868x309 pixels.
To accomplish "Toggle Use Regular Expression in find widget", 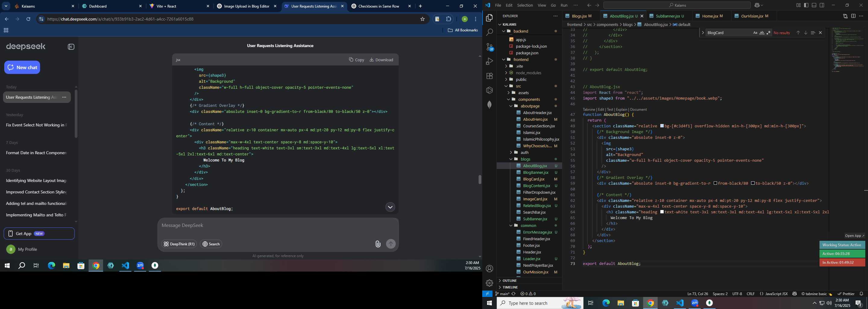I will click(x=769, y=33).
